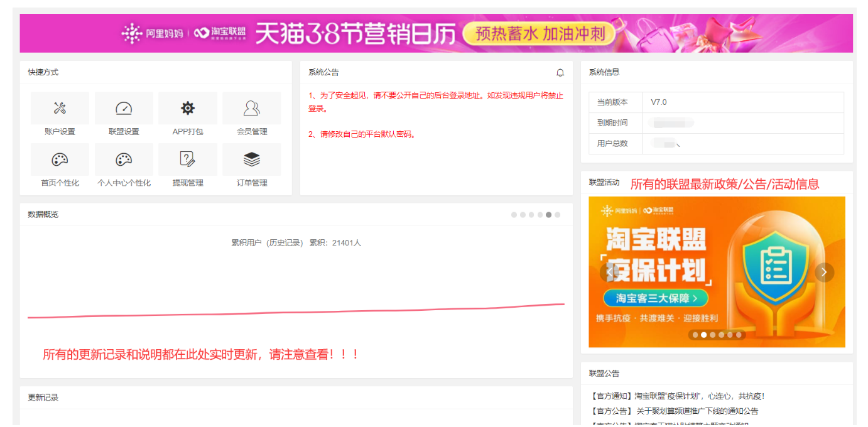Select first pager dot in 数据概览
The width and height of the screenshot is (868, 427).
[514, 215]
